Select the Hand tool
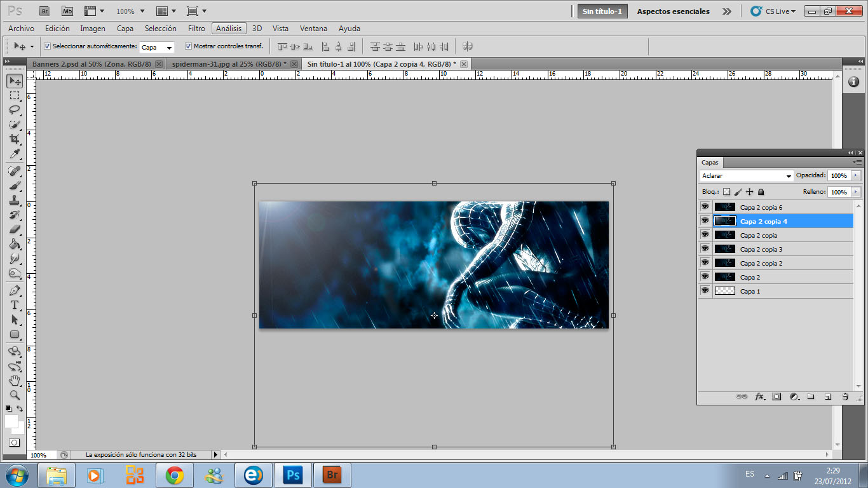Viewport: 868px width, 488px height. pos(15,381)
